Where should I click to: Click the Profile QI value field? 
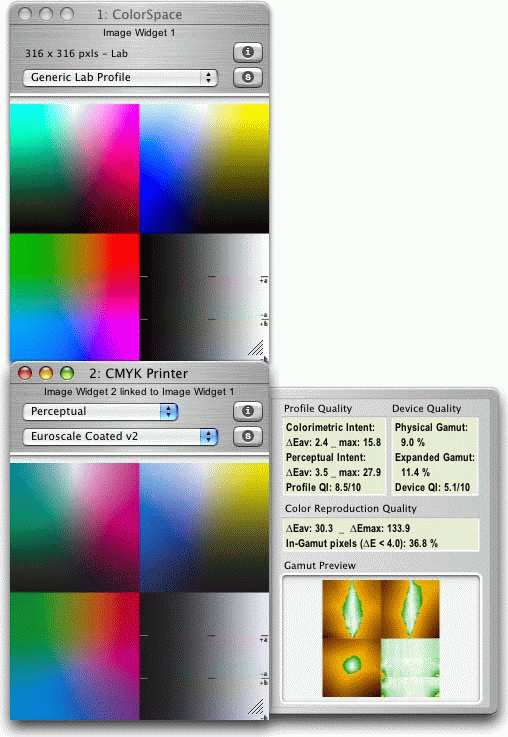tap(323, 487)
